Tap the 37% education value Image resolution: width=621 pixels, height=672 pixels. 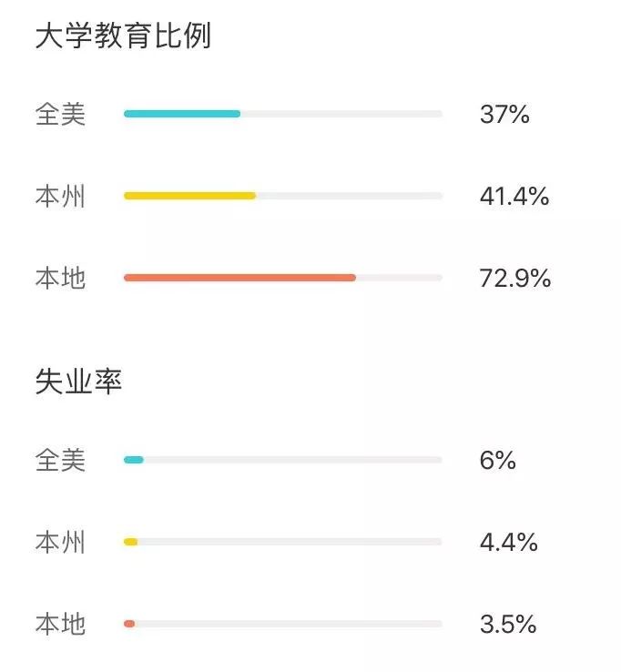click(504, 115)
